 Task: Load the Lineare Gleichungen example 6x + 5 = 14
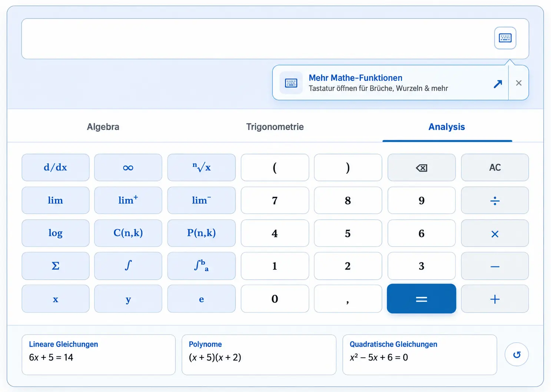point(99,355)
